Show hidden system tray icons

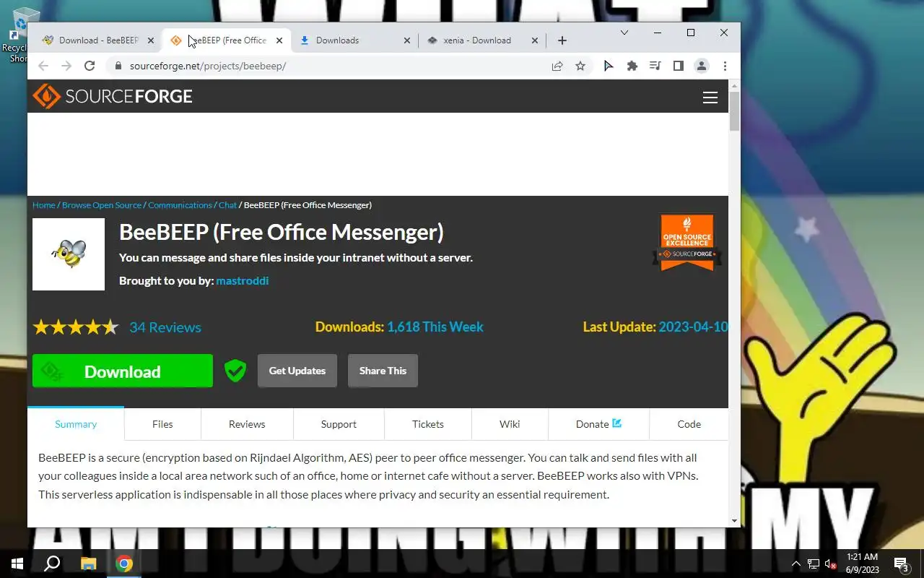(x=796, y=564)
